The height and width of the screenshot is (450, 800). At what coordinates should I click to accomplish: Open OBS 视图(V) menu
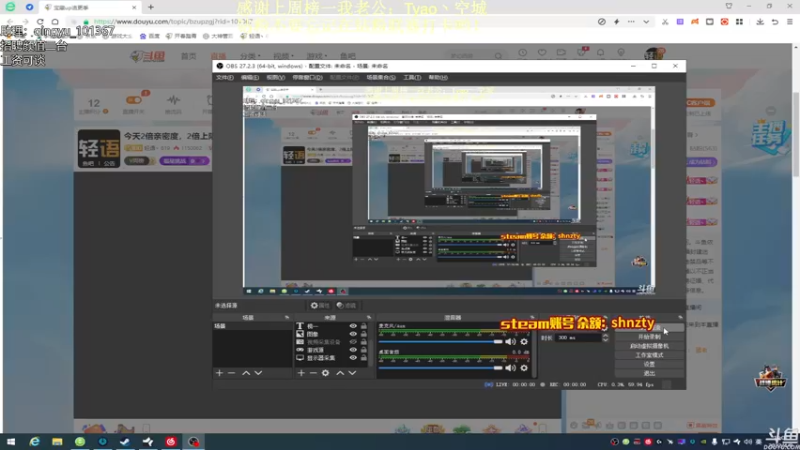point(276,78)
